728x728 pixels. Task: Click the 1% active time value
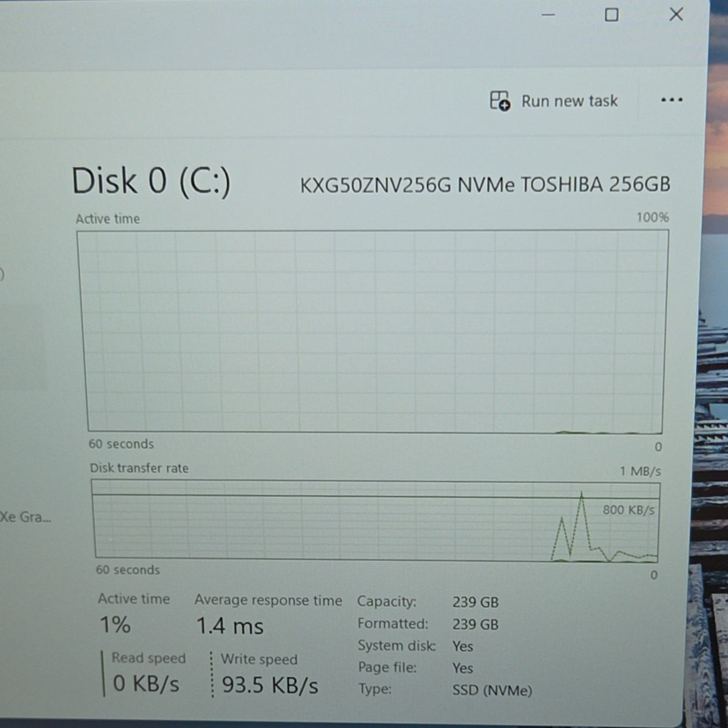point(115,625)
